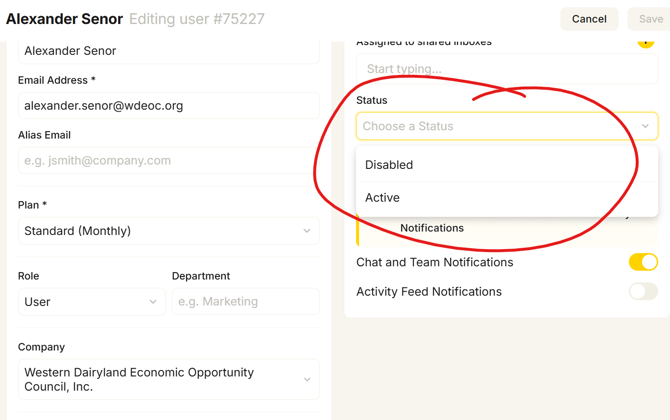Click the yellow icon beside shared inboxes label

[x=646, y=43]
